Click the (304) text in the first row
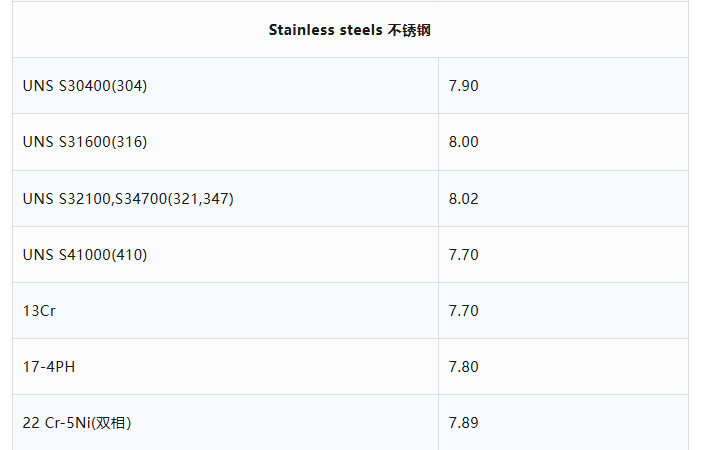Screen dimensions: 702x450 (128, 86)
